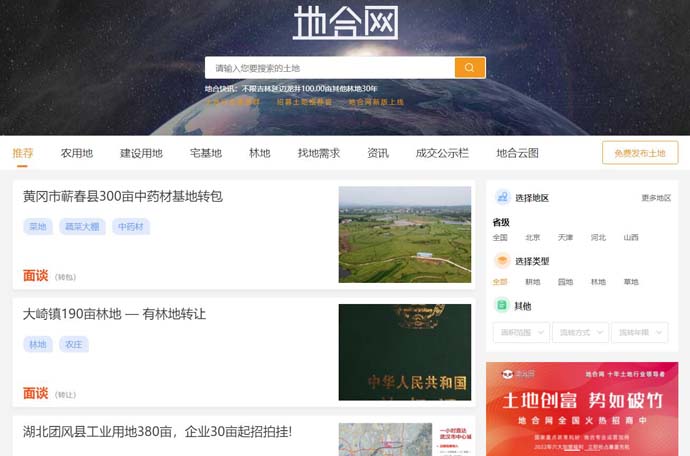The height and width of the screenshot is (456, 690).
Task: Select 林地 under 选择类型 filter
Action: (x=598, y=282)
